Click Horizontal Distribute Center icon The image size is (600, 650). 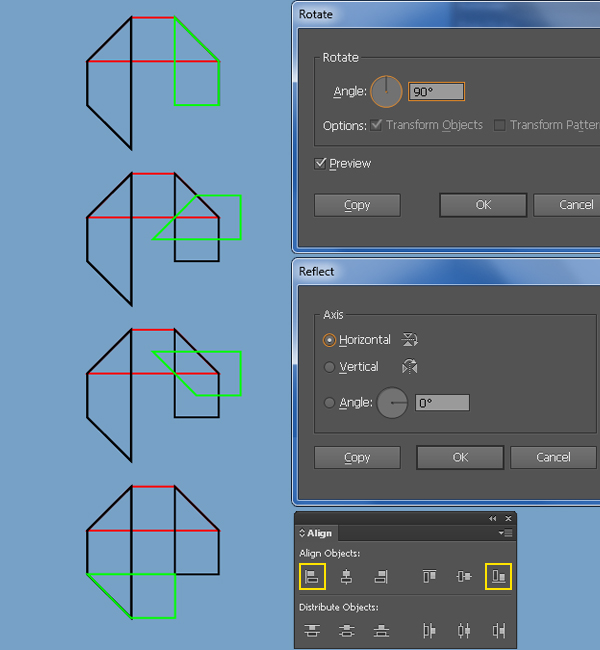click(464, 631)
